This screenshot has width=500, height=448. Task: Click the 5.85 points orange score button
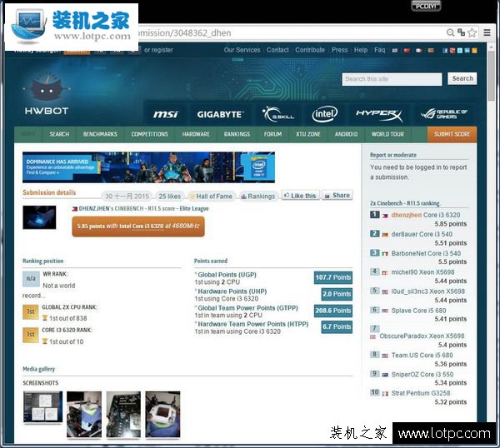(x=138, y=226)
